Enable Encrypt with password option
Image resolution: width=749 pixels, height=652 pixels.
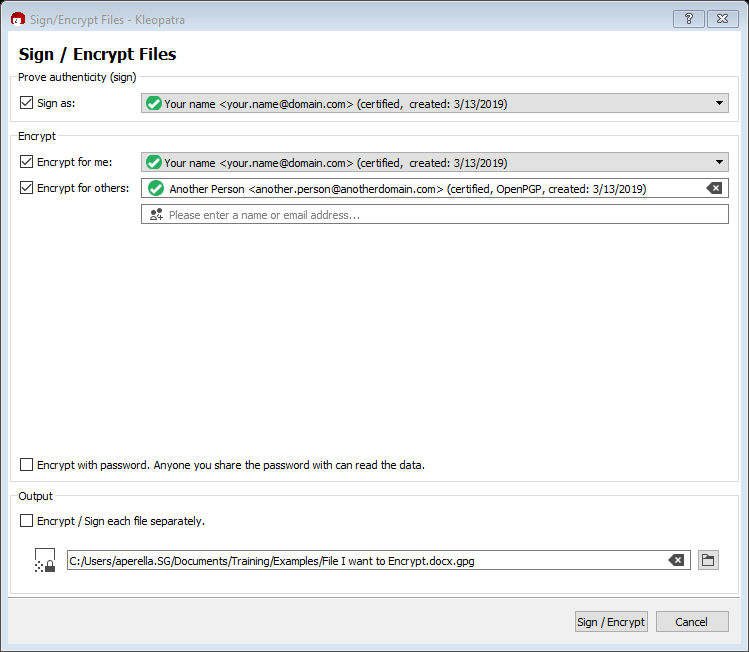click(27, 464)
